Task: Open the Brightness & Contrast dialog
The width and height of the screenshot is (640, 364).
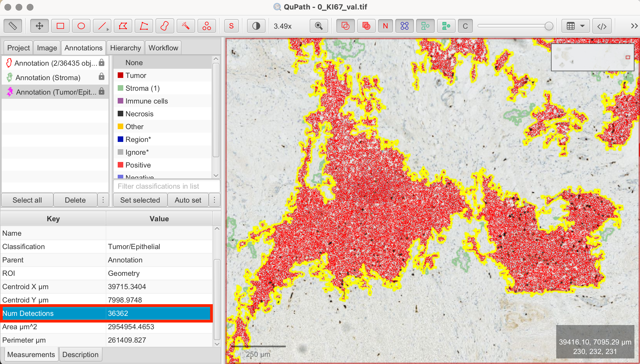Action: point(256,26)
